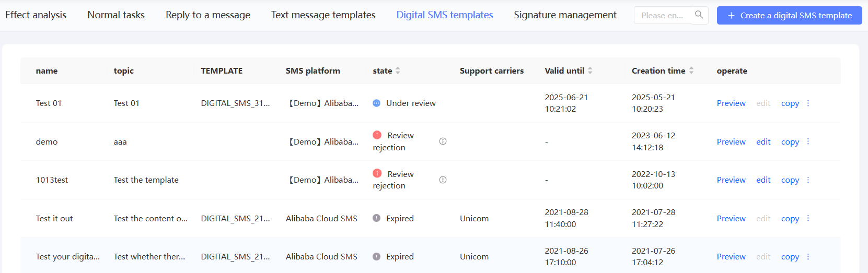The image size is (868, 273).
Task: Click 'Alibaba Cloud SMS' in Test it out row
Action: click(321, 219)
